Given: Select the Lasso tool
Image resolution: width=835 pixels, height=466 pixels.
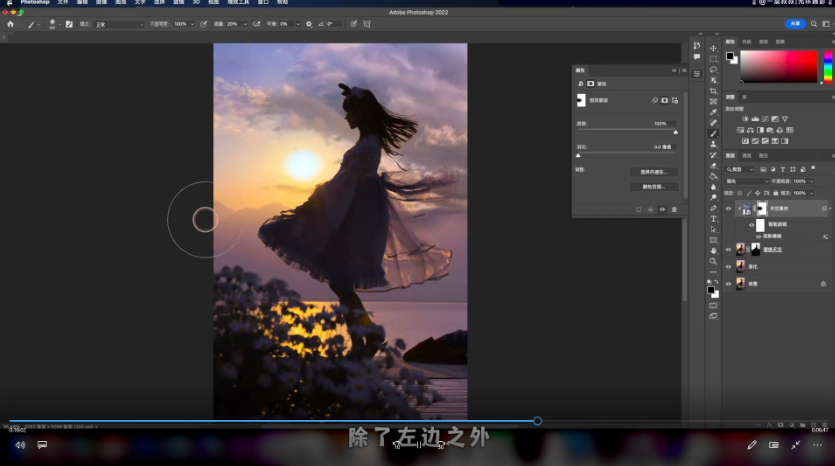Looking at the screenshot, I should [713, 70].
